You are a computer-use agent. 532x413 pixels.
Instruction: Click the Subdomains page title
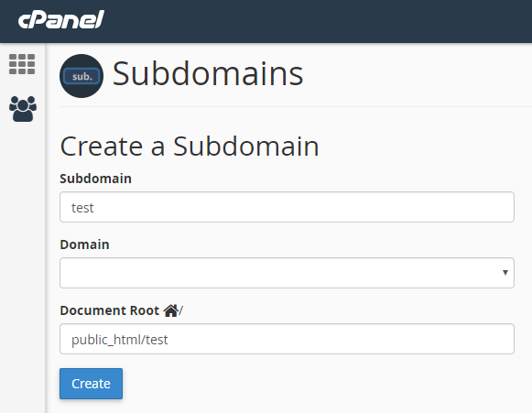click(208, 73)
